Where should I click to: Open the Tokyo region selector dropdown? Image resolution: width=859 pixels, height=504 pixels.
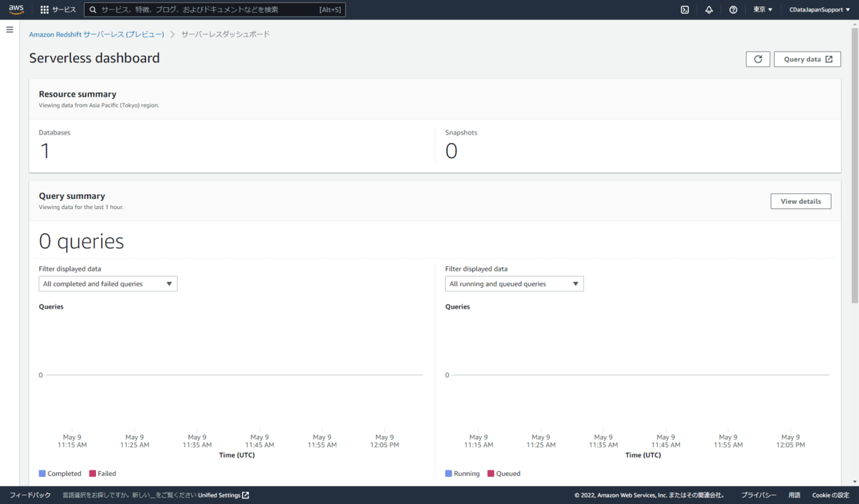pos(763,10)
